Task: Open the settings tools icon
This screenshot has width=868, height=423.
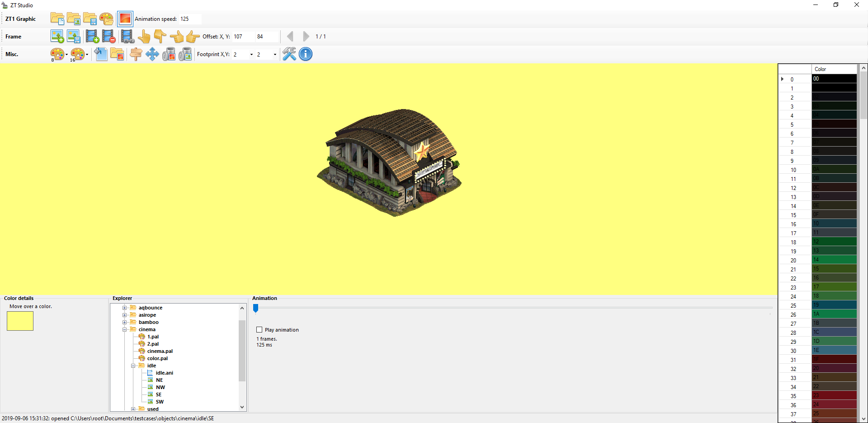Action: click(289, 54)
